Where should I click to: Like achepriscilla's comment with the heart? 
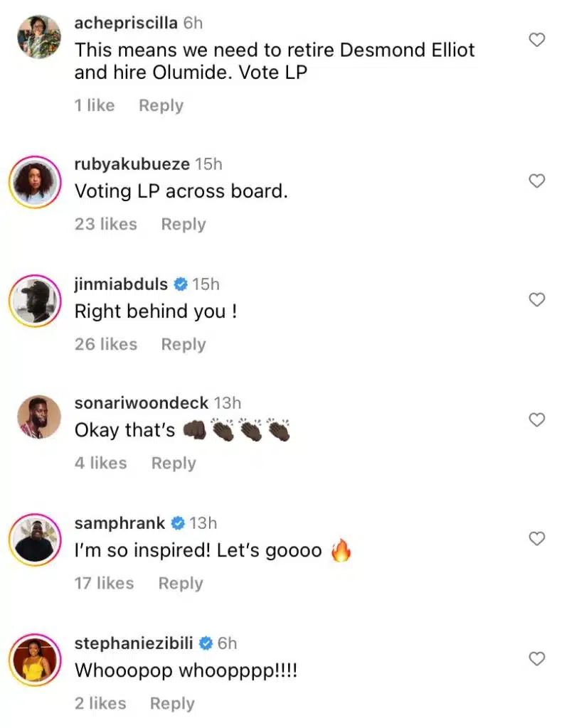click(537, 40)
